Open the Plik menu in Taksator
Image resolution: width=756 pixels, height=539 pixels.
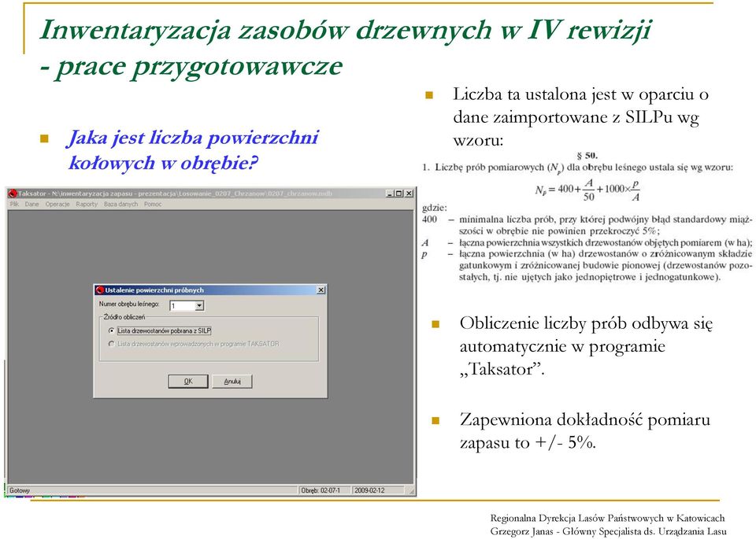tap(14, 205)
